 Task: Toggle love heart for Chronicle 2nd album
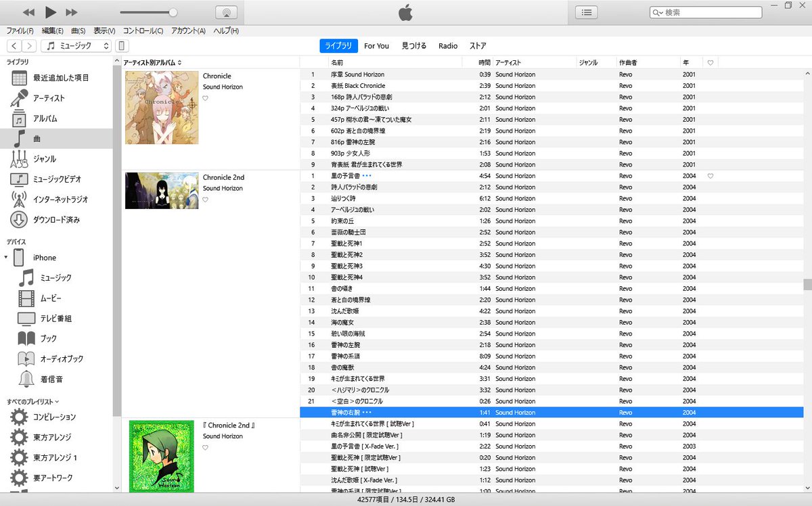pos(206,200)
